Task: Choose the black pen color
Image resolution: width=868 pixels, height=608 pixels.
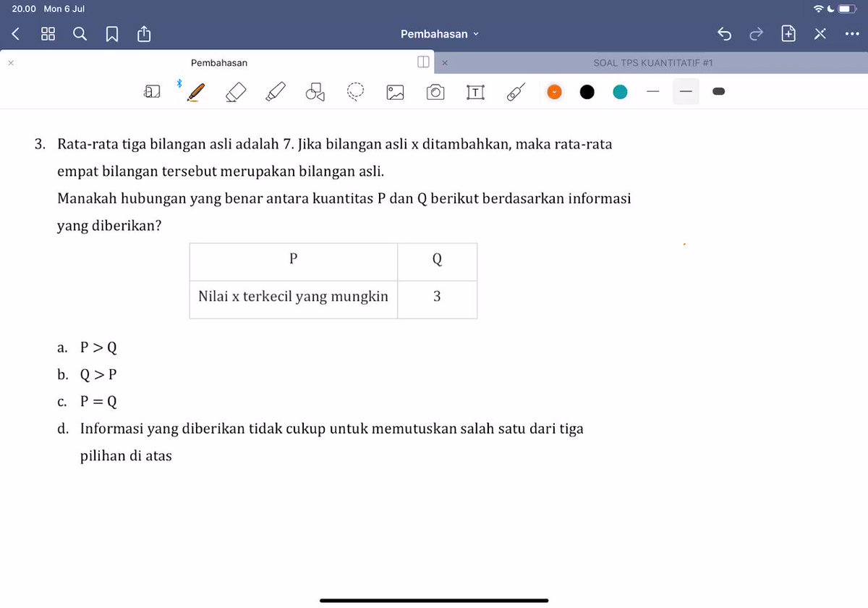Action: pos(587,92)
